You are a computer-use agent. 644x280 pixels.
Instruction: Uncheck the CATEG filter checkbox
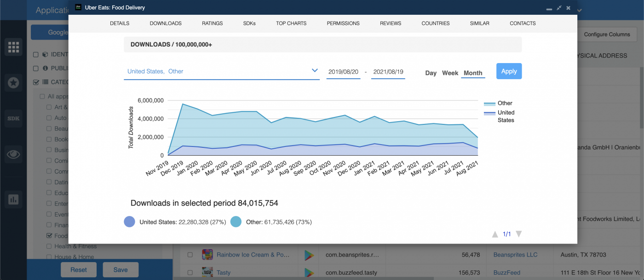click(x=36, y=82)
